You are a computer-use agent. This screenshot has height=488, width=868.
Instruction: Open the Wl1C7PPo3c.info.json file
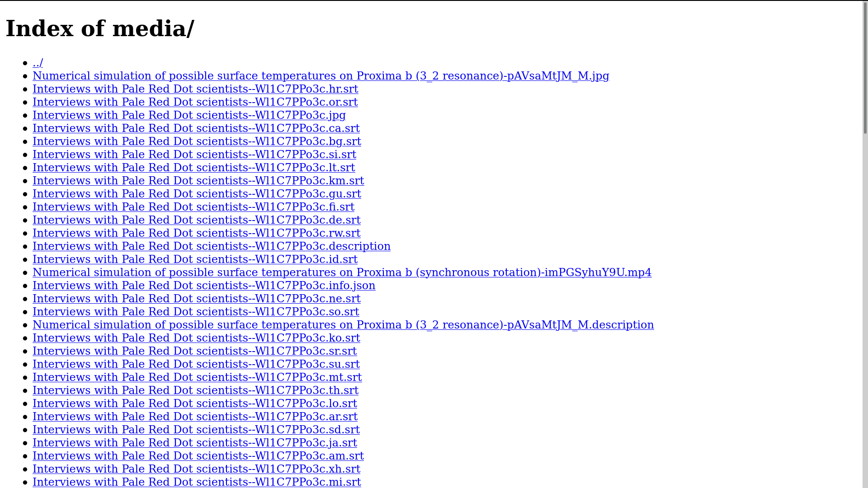pos(204,286)
